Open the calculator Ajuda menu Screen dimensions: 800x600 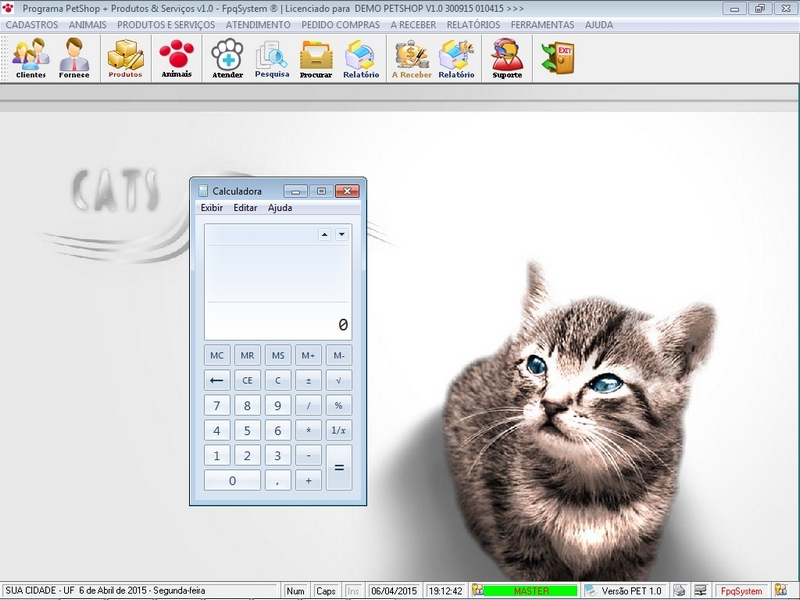coord(280,208)
